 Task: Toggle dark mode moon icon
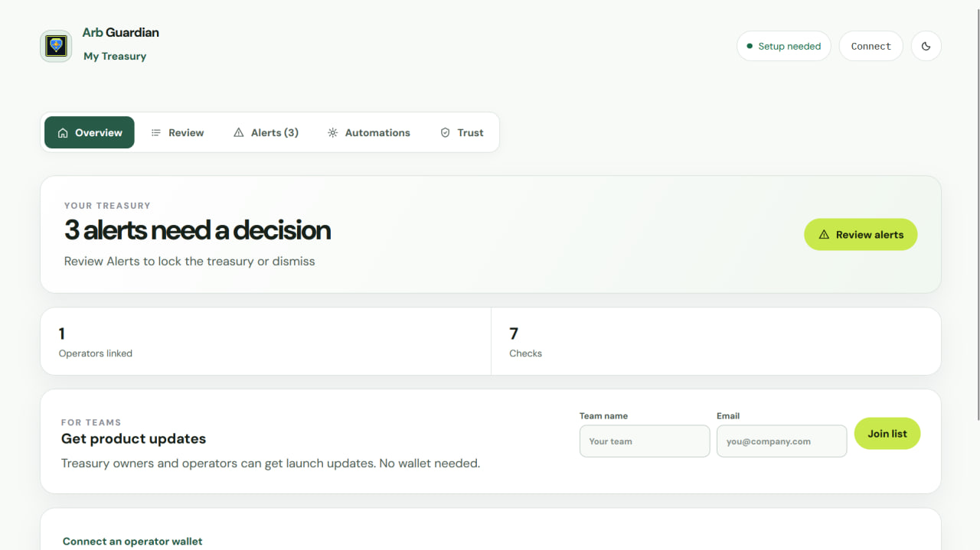(x=926, y=46)
